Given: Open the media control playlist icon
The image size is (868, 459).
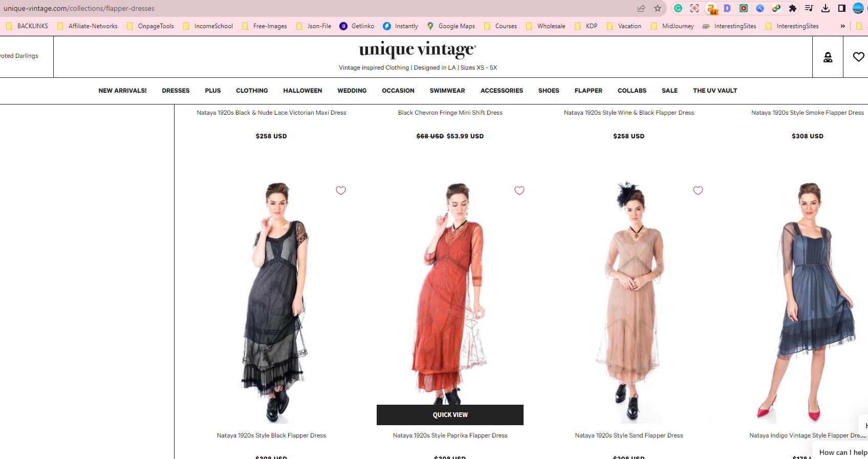Looking at the screenshot, I should coord(809,8).
